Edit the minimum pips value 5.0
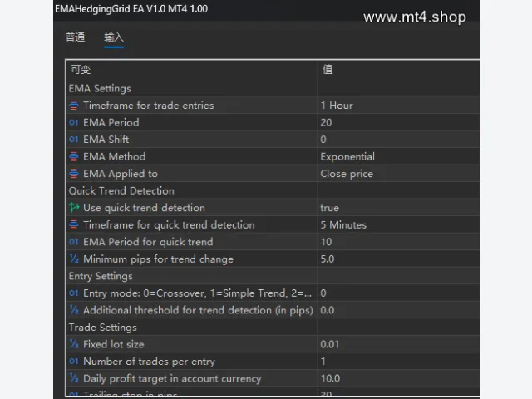The image size is (532, 399). click(328, 259)
